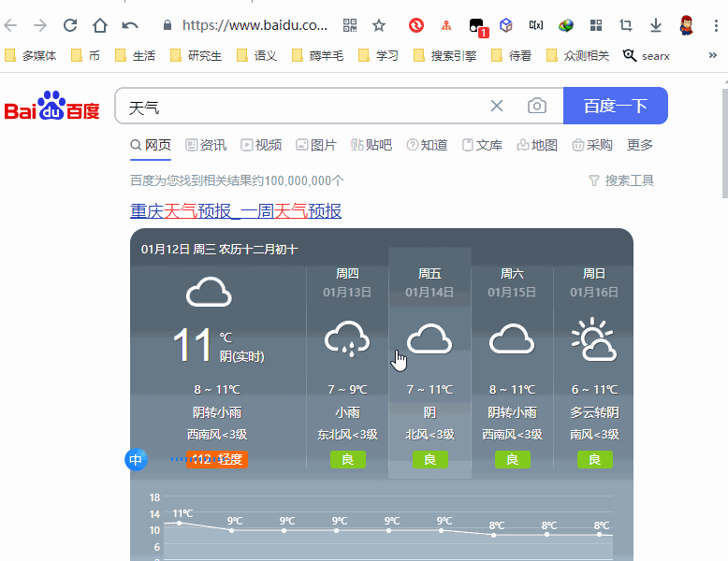
Task: Click the red circular extension icon
Action: pyautogui.click(x=416, y=25)
